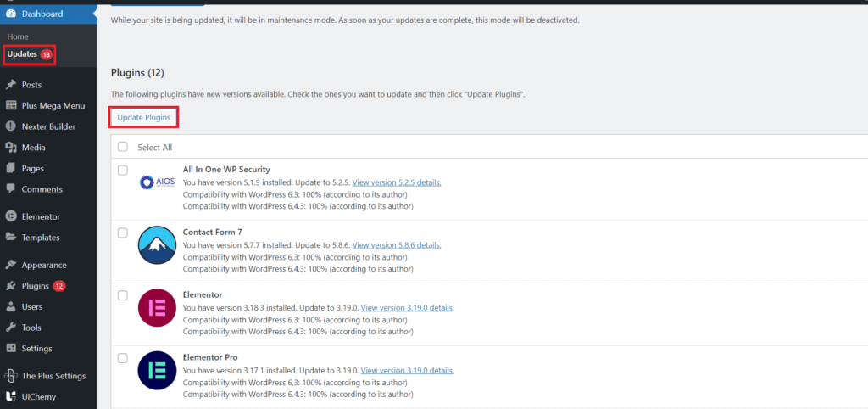The image size is (868, 409).
Task: Go to Home under Dashboard
Action: (x=18, y=37)
